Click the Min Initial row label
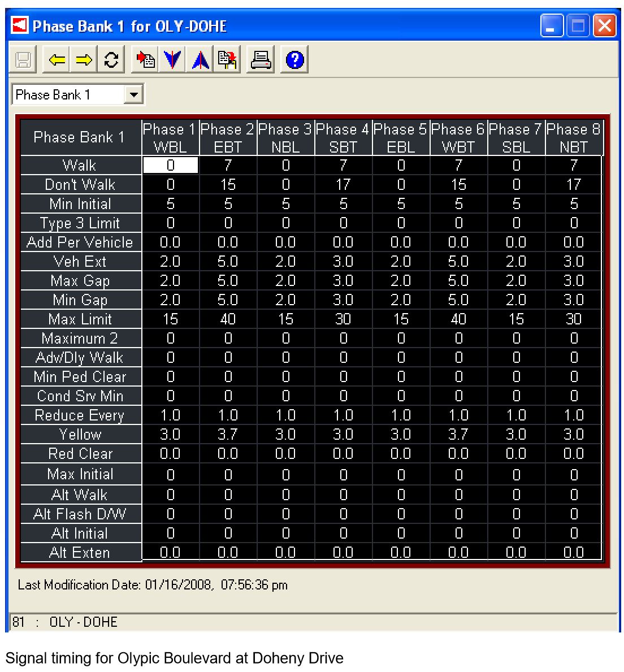Screen dimensions: 624x672 [81, 203]
